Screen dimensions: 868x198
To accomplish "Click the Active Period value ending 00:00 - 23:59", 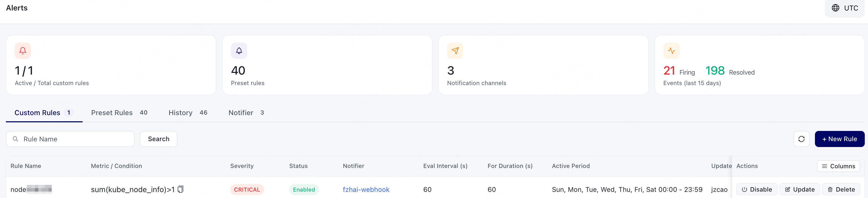I will pyautogui.click(x=627, y=190).
